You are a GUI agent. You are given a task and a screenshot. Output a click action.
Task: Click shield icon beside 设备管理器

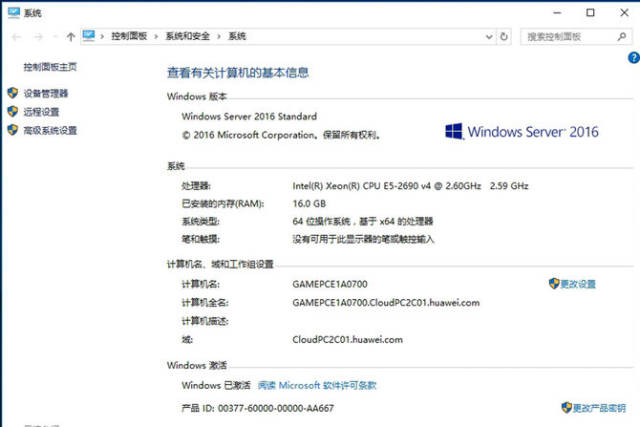click(13, 93)
